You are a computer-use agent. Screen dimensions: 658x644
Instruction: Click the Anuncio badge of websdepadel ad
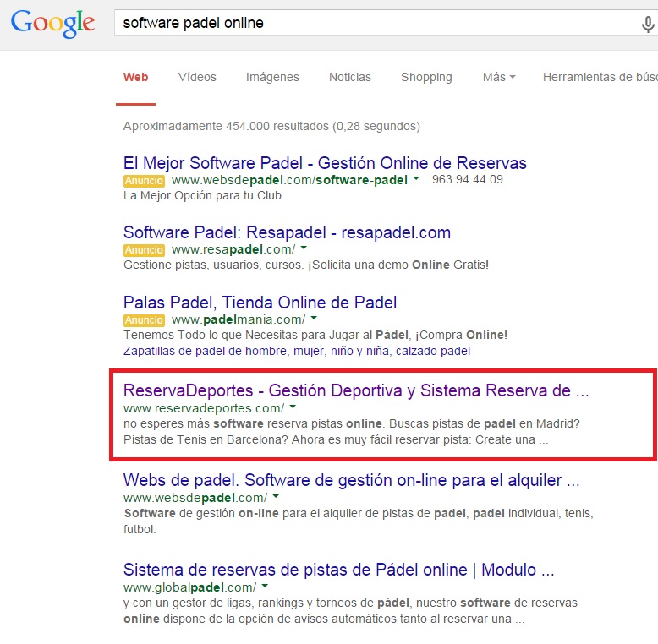pos(144,181)
